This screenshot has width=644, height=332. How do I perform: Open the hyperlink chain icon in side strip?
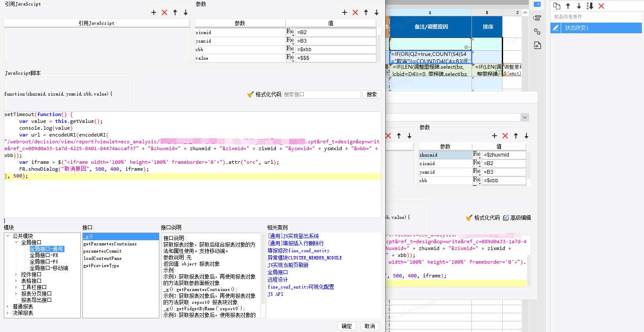(537, 32)
